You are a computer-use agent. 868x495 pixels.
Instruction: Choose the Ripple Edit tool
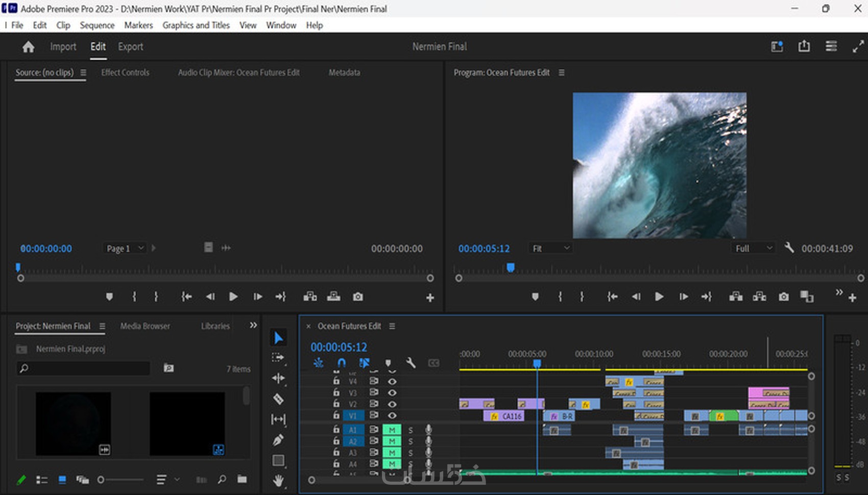click(x=278, y=378)
